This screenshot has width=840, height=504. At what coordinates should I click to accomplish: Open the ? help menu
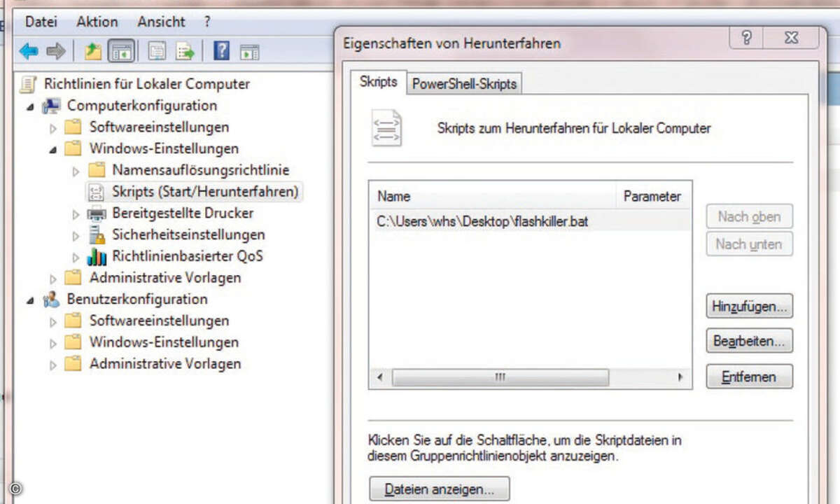pyautogui.click(x=207, y=22)
